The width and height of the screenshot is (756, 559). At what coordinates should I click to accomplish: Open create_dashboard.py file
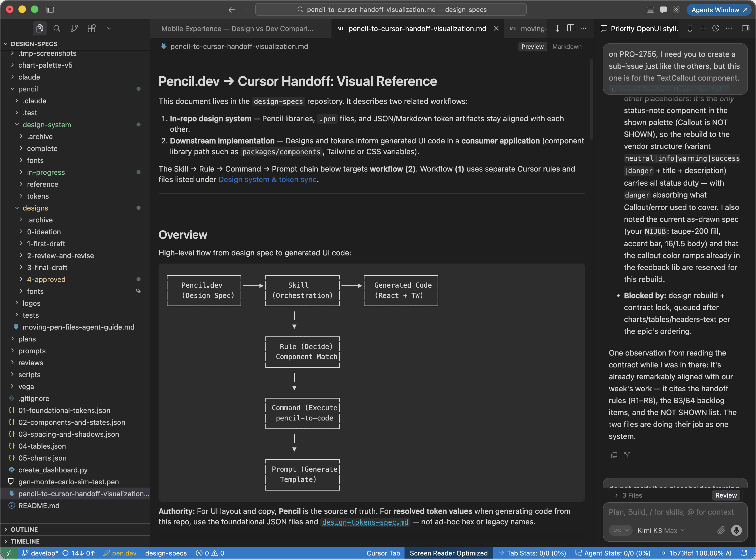(x=75, y=470)
